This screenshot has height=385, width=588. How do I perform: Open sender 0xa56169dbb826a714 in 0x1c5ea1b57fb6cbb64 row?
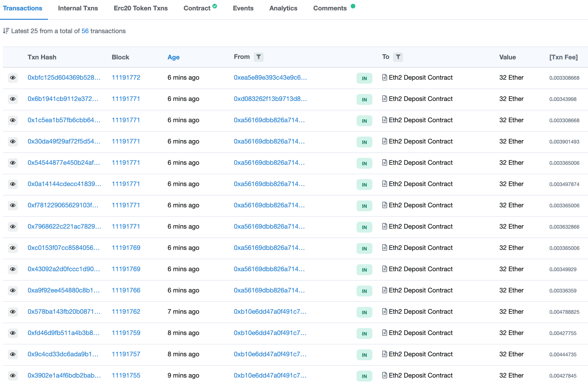pyautogui.click(x=269, y=120)
